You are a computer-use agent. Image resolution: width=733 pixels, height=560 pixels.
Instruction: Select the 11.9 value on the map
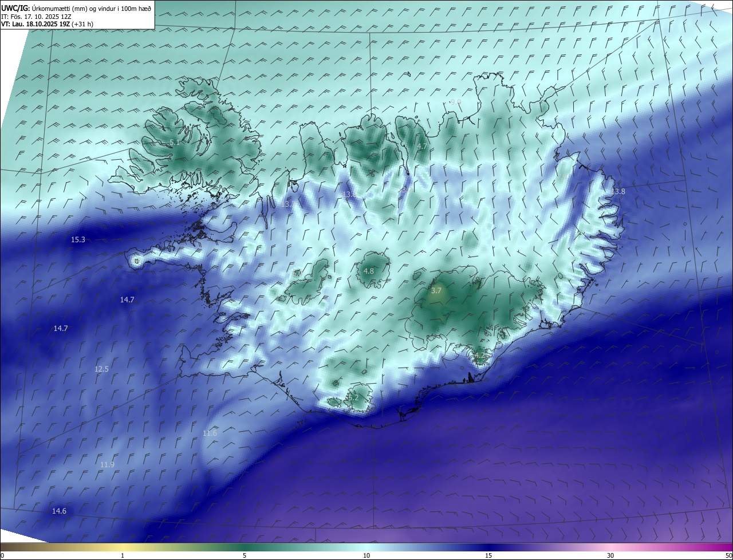107,464
